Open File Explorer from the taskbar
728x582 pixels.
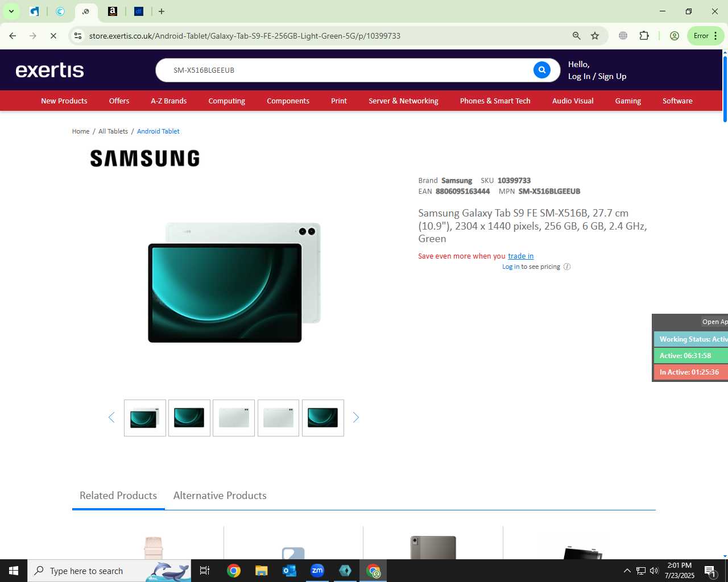pyautogui.click(x=261, y=571)
